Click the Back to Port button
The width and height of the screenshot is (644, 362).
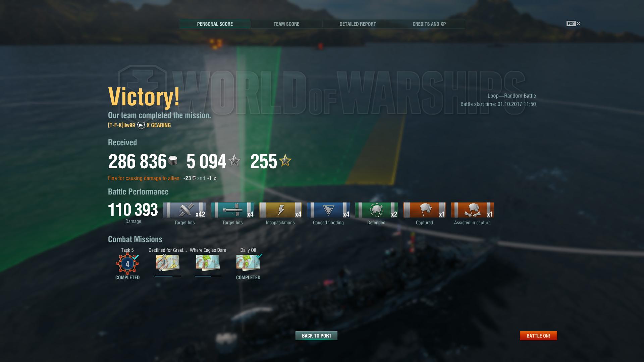(316, 336)
